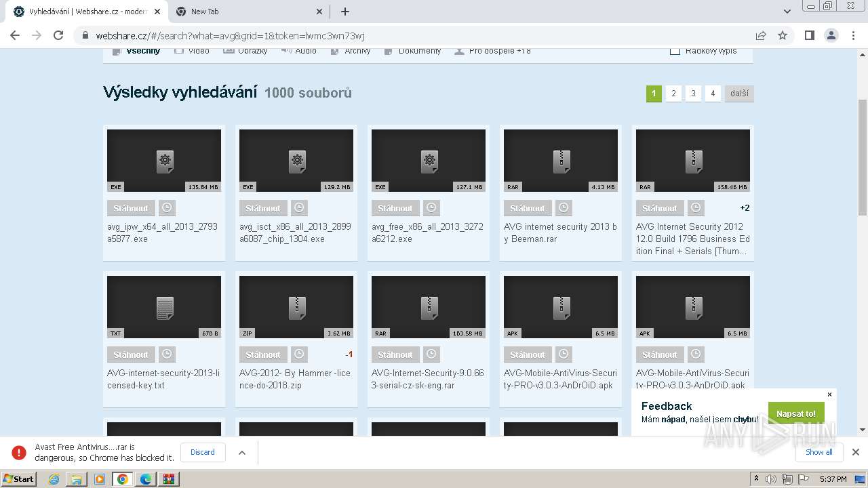Open AVG Internet Security 2012 Business Edition file name
The image size is (868, 488).
point(693,239)
